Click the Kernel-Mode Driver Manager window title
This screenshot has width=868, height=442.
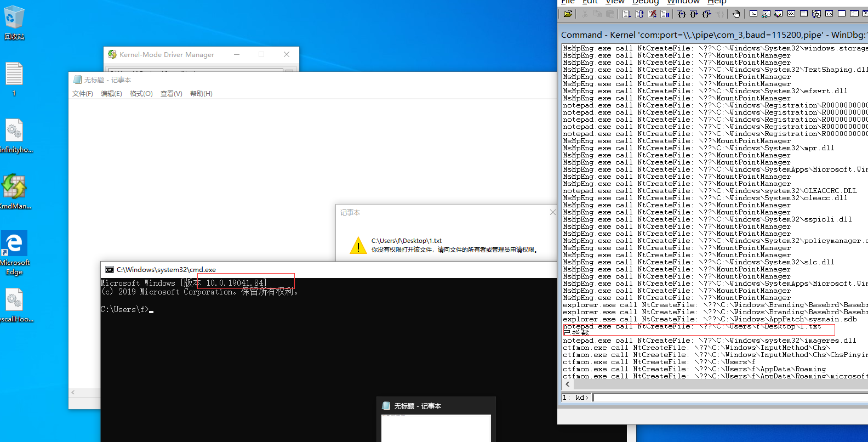click(x=167, y=55)
